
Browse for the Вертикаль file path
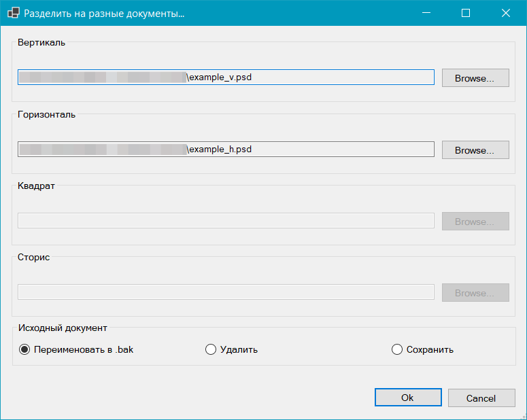(475, 78)
